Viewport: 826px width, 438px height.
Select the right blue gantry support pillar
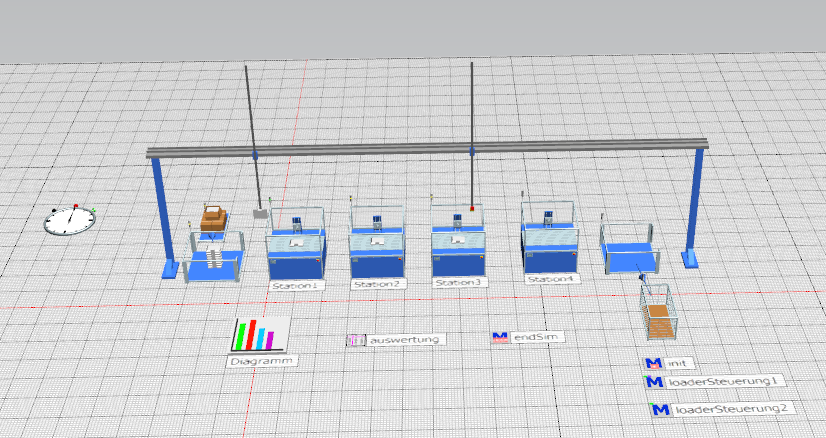coord(691,210)
